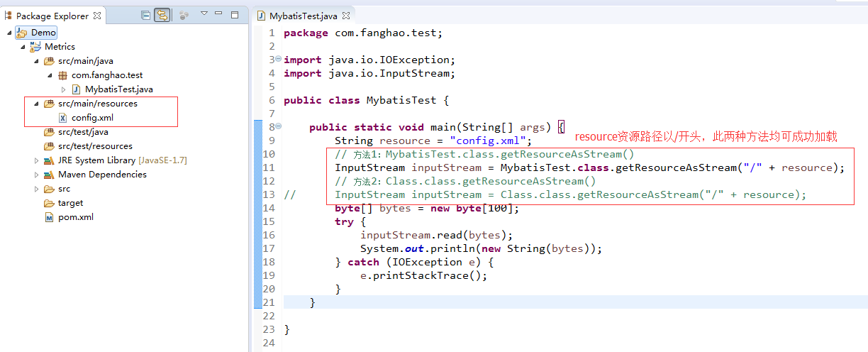868x352 pixels.
Task: Open the Package Explorer View Menu triangle
Action: click(x=204, y=14)
